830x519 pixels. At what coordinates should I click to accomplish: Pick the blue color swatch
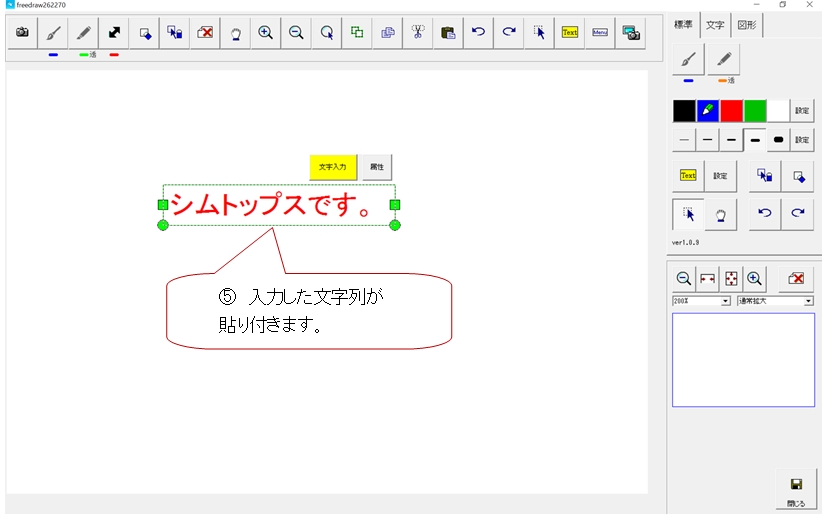point(708,111)
